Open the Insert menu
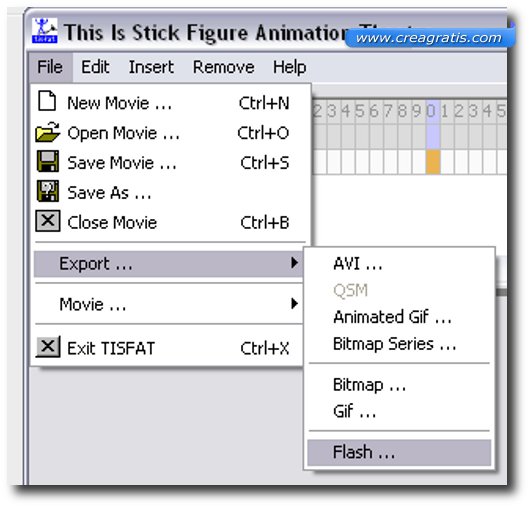The height and width of the screenshot is (508, 530). tap(151, 67)
